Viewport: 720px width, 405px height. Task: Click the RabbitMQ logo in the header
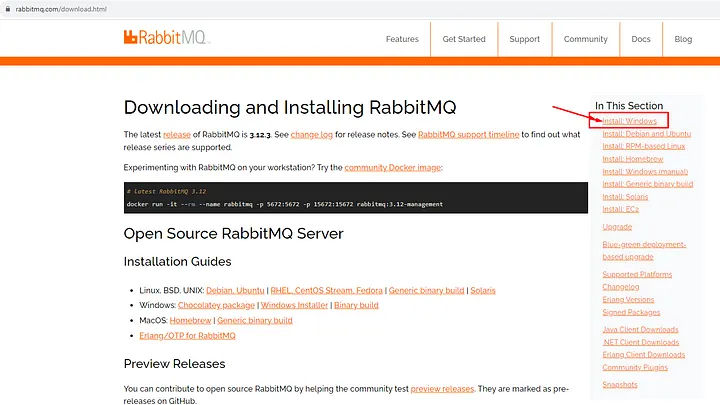tap(166, 38)
